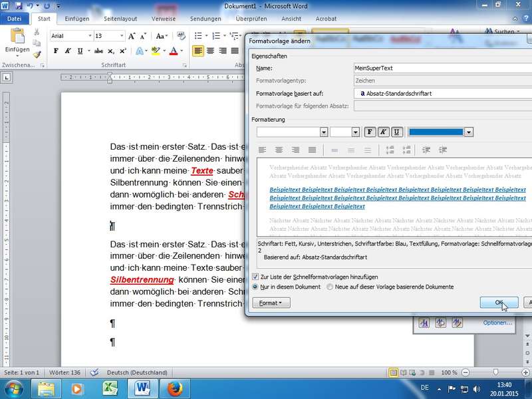532x399 pixels.
Task: Click the ribbon strikethrough icon
Action: [x=98, y=51]
